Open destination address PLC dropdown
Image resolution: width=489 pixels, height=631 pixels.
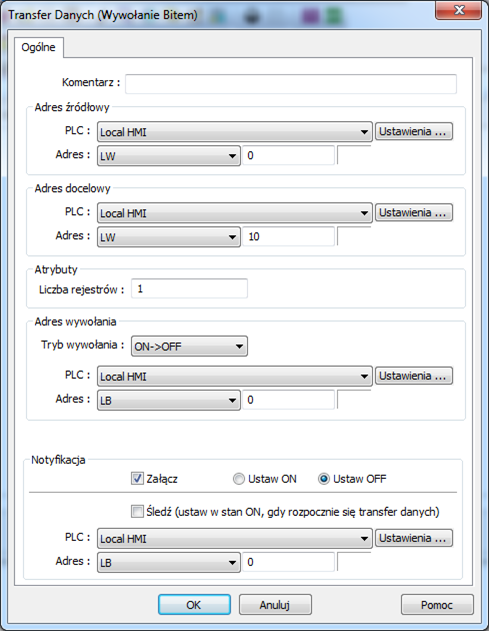234,213
